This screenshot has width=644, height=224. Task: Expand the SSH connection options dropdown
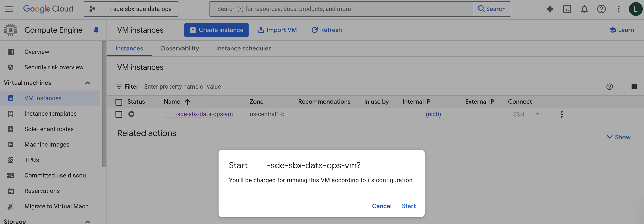[x=537, y=114]
